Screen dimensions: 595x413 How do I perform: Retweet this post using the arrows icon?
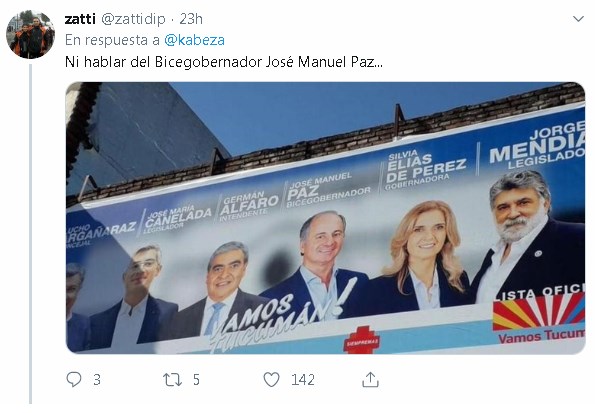172,380
